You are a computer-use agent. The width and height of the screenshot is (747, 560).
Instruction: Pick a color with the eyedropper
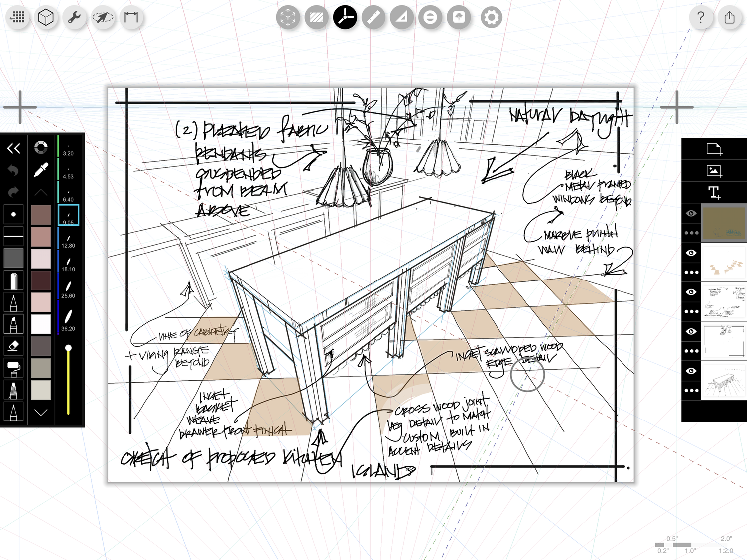(41, 170)
